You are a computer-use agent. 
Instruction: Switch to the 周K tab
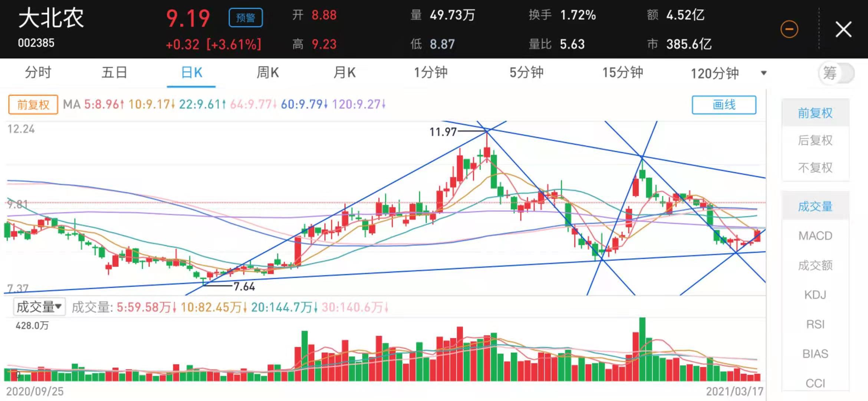point(267,72)
